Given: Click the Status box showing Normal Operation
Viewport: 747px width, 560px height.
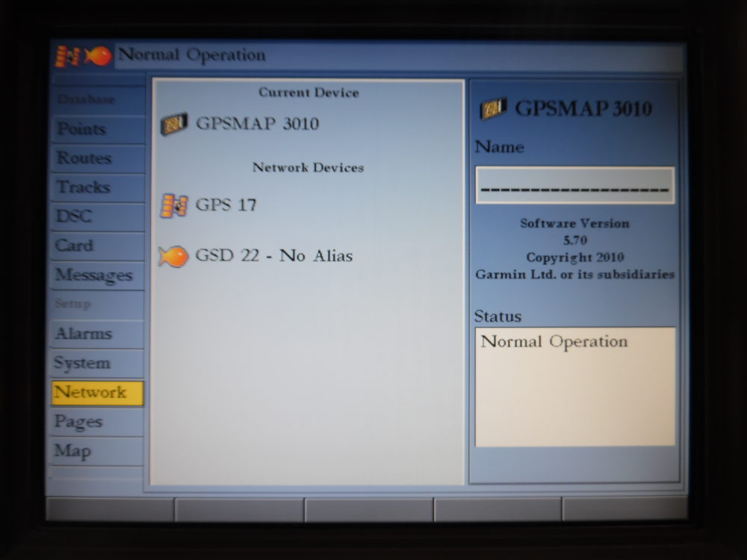Looking at the screenshot, I should [575, 387].
